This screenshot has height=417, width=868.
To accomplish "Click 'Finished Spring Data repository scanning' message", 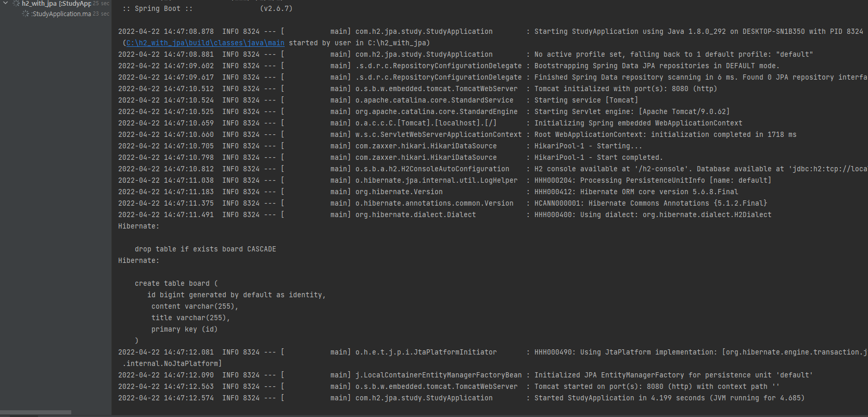I will point(701,77).
